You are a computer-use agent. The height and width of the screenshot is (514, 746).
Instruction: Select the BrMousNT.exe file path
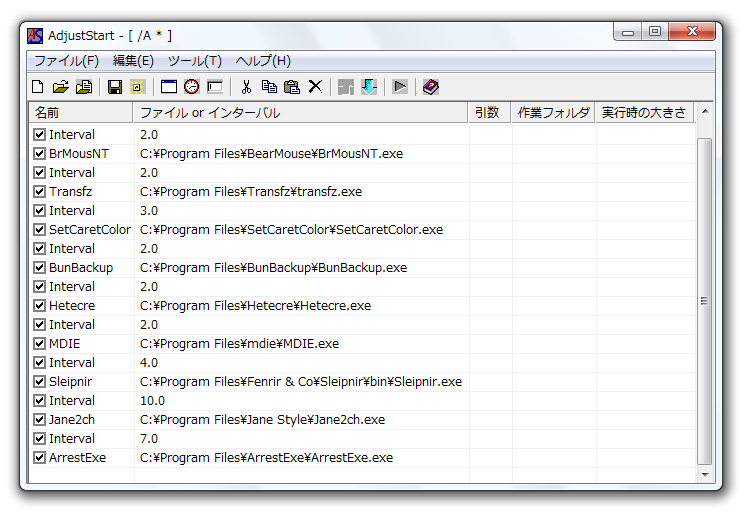(271, 154)
